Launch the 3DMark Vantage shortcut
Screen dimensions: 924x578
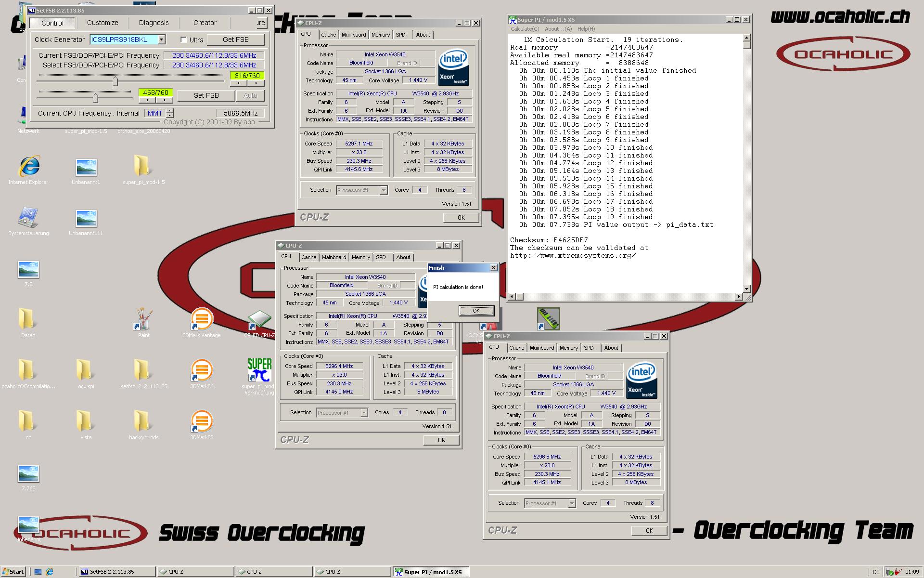pos(201,319)
